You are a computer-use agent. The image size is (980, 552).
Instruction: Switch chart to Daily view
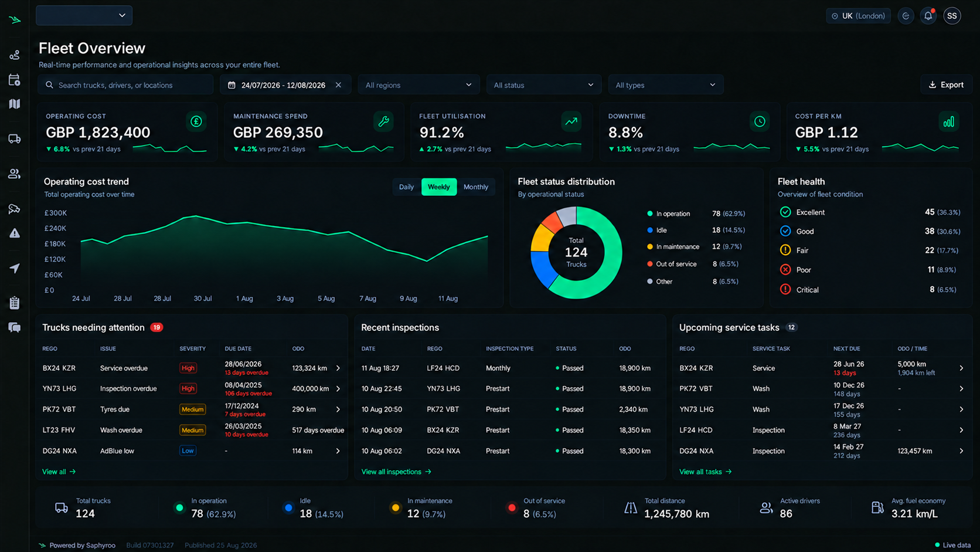(406, 187)
